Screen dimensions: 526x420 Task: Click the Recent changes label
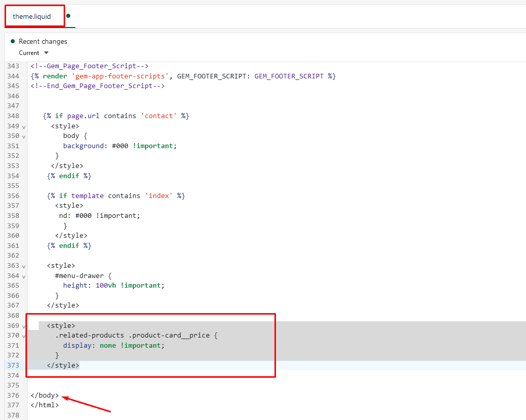(43, 41)
